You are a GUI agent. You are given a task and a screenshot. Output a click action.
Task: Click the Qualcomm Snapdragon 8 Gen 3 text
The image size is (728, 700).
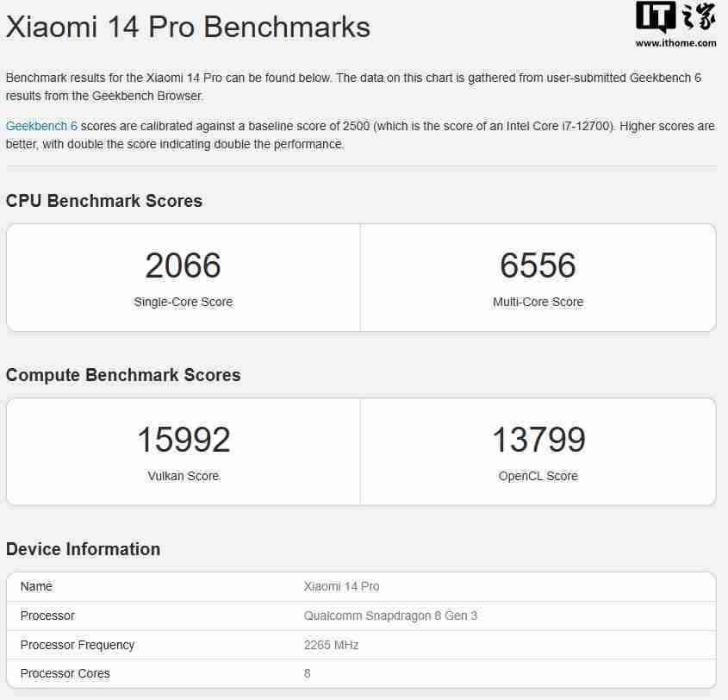pyautogui.click(x=389, y=616)
